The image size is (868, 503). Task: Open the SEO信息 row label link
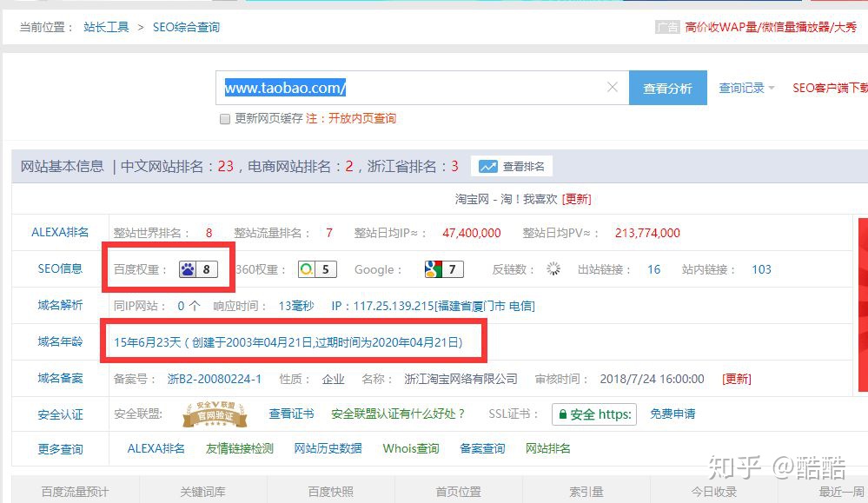point(60,269)
